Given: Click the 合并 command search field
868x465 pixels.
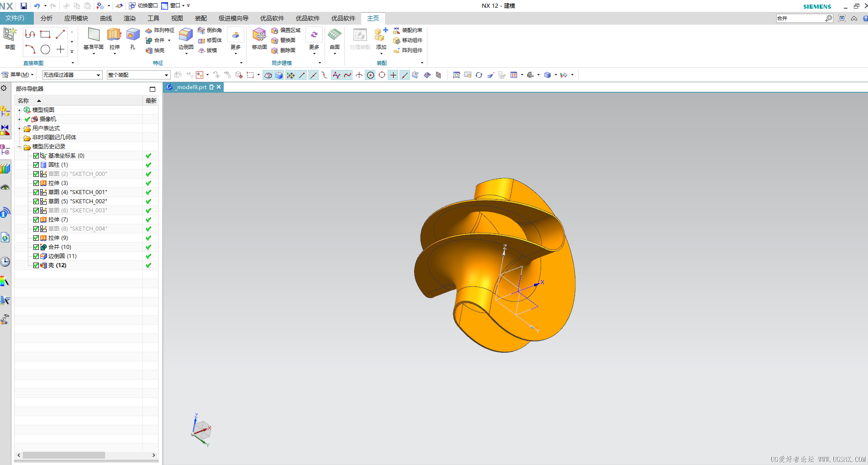Looking at the screenshot, I should pos(800,18).
